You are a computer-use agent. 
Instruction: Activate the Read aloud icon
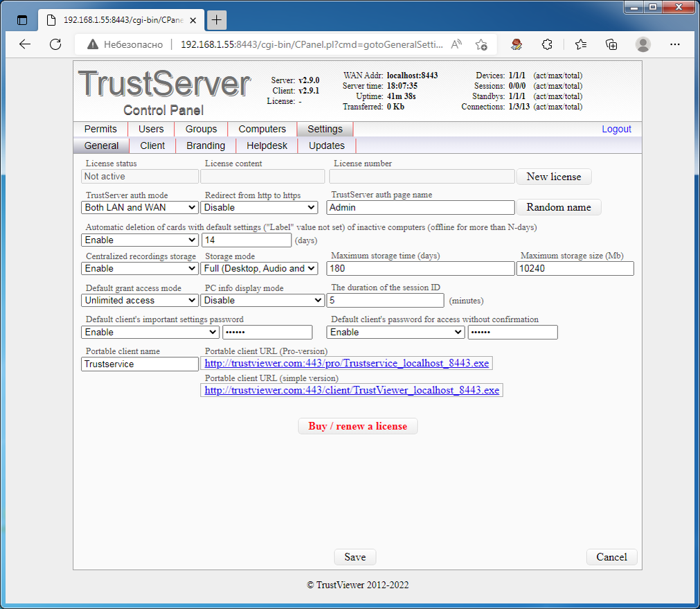click(x=456, y=44)
